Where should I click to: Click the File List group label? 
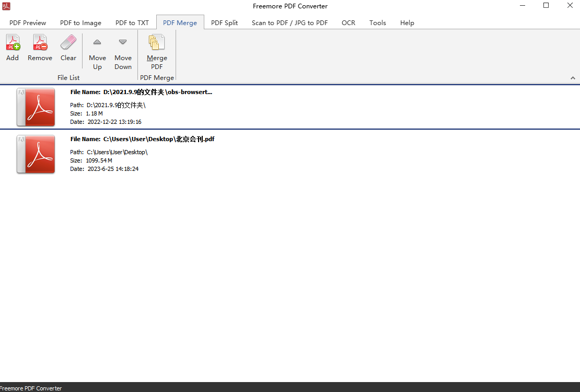(68, 78)
